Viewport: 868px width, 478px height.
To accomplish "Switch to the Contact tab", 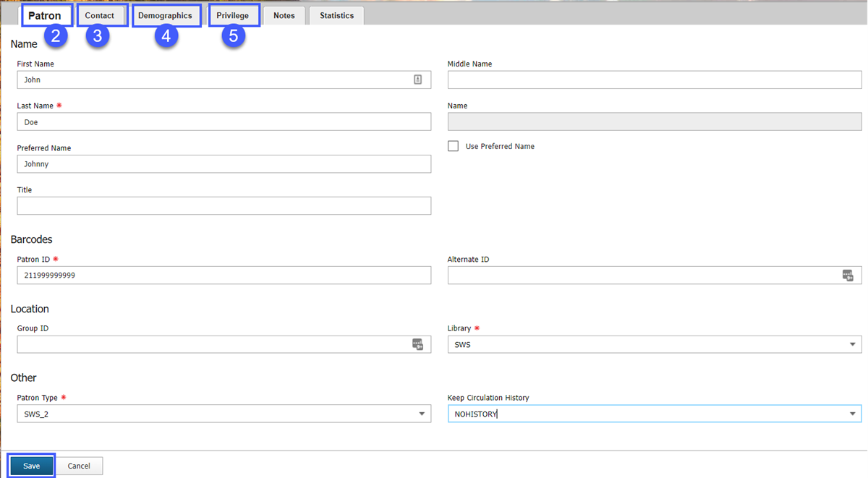I will [100, 16].
